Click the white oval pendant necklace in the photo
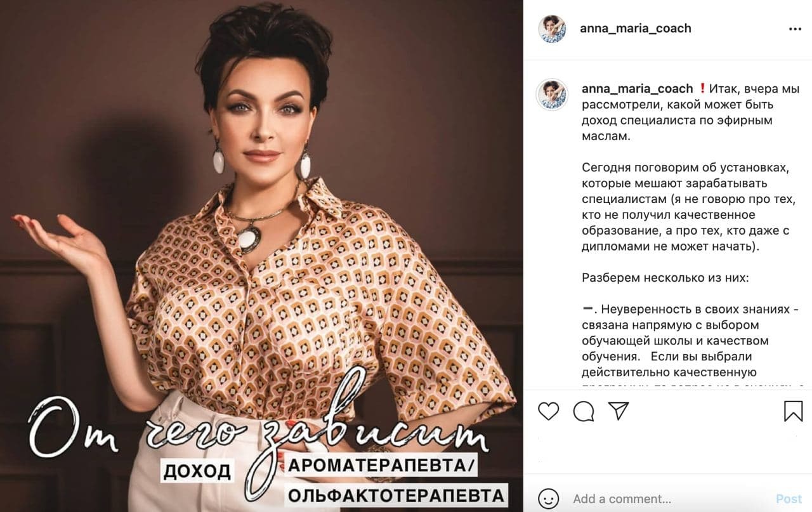The height and width of the screenshot is (512, 812). click(247, 239)
